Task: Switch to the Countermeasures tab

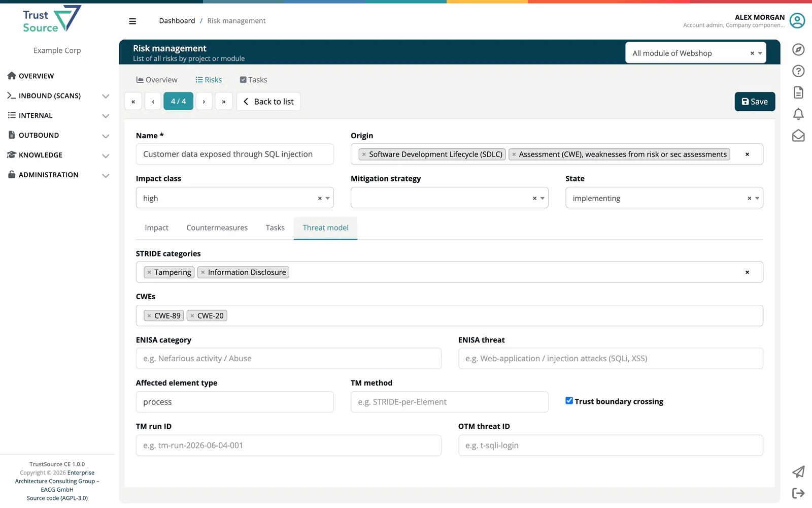Action: pos(217,228)
